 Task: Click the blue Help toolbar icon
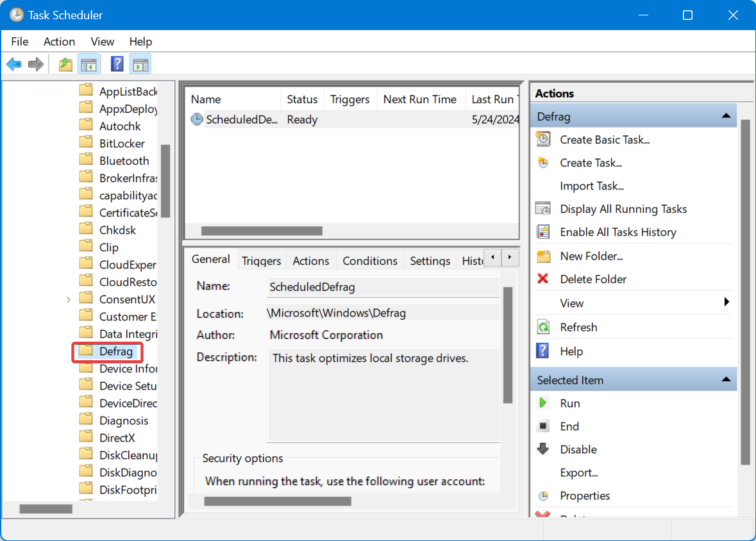click(x=117, y=64)
